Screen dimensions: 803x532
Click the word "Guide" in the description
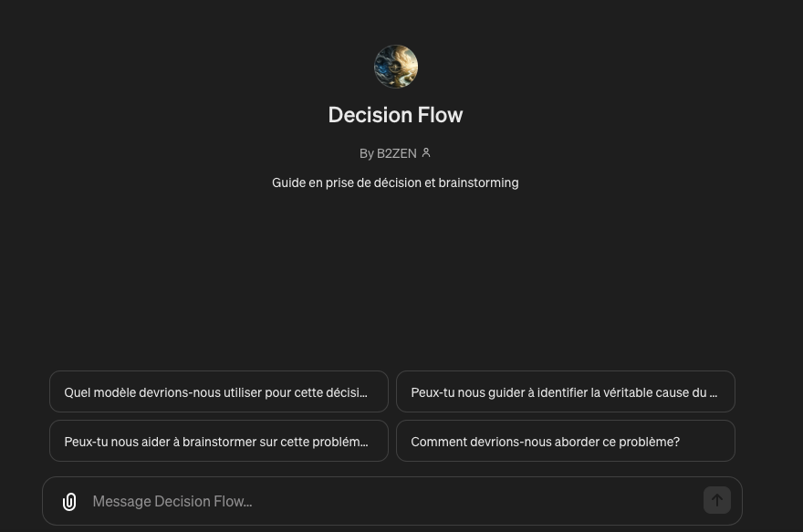point(288,183)
